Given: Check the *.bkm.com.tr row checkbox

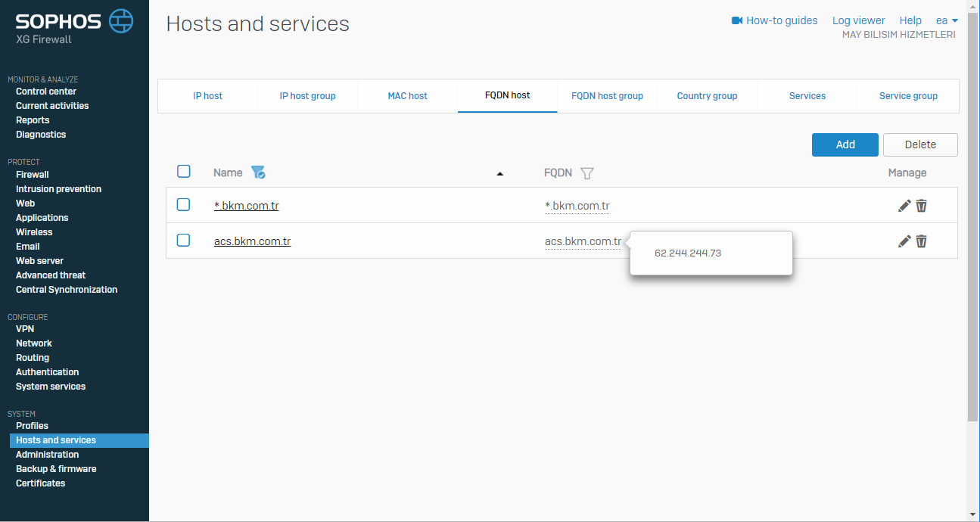Looking at the screenshot, I should (184, 204).
